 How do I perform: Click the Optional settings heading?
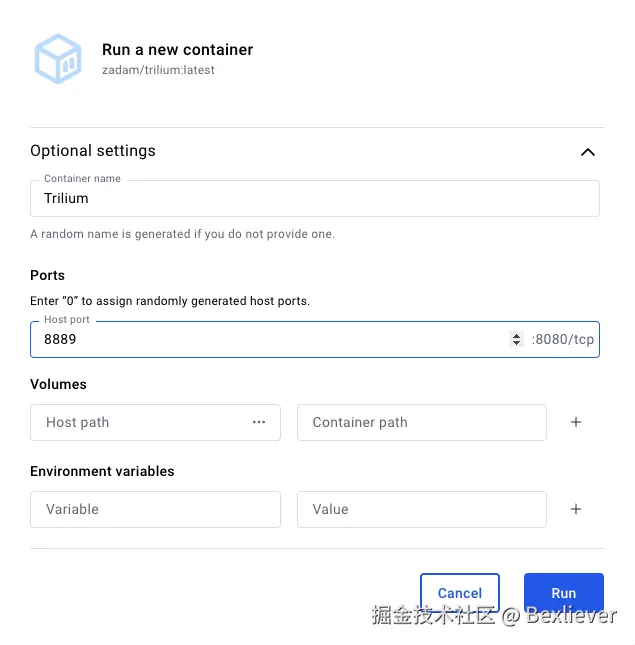pyautogui.click(x=93, y=151)
